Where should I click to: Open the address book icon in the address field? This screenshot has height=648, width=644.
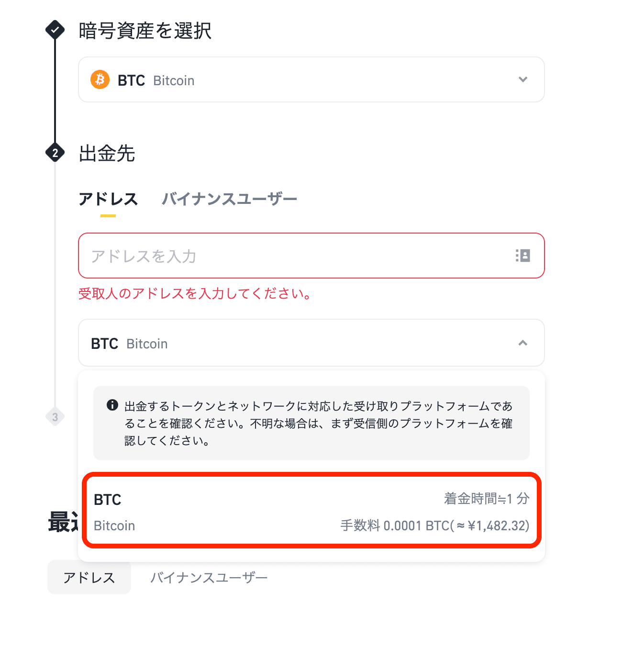[523, 256]
